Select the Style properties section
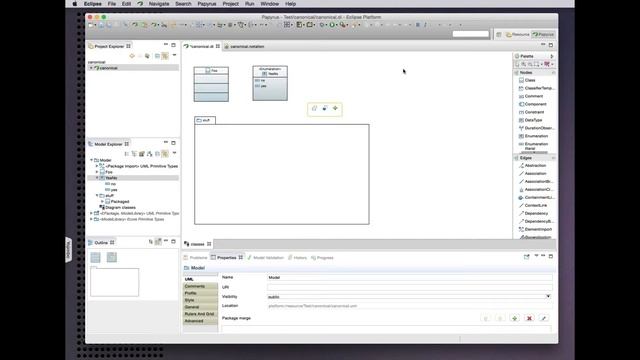This screenshot has height=360, width=640. tap(200, 300)
